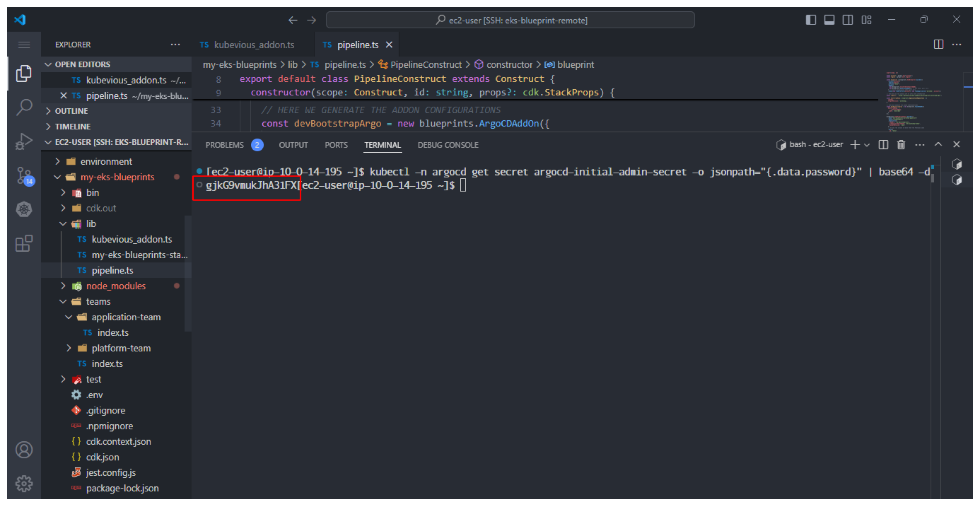Open cdk.json in the explorer
Viewport: 980px width, 507px height.
coord(102,457)
